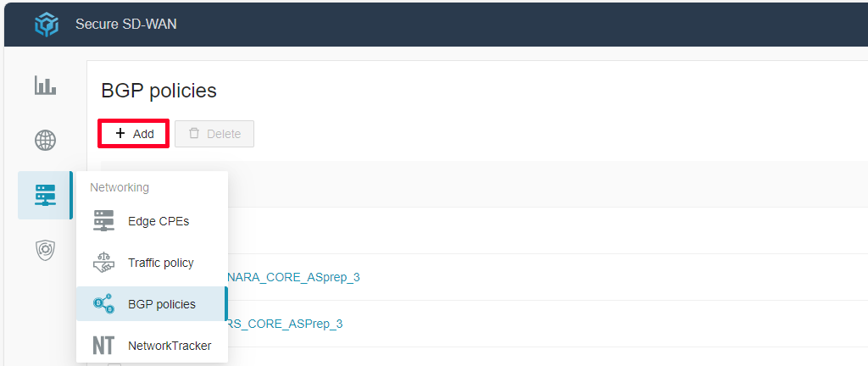
Task: Open the security shield sidebar icon
Action: tap(45, 251)
